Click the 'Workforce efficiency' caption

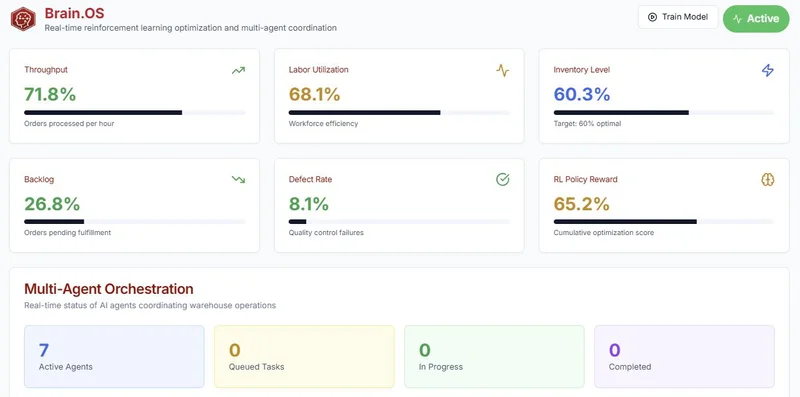pos(323,123)
